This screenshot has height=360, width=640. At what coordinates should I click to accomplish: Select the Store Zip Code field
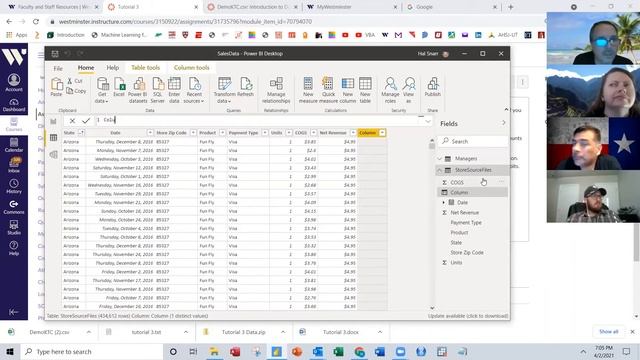tap(467, 253)
